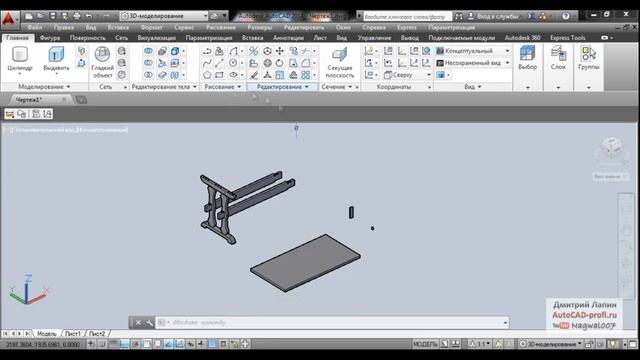
Task: Toggle Ortho mode in status bar
Action: (x=124, y=344)
